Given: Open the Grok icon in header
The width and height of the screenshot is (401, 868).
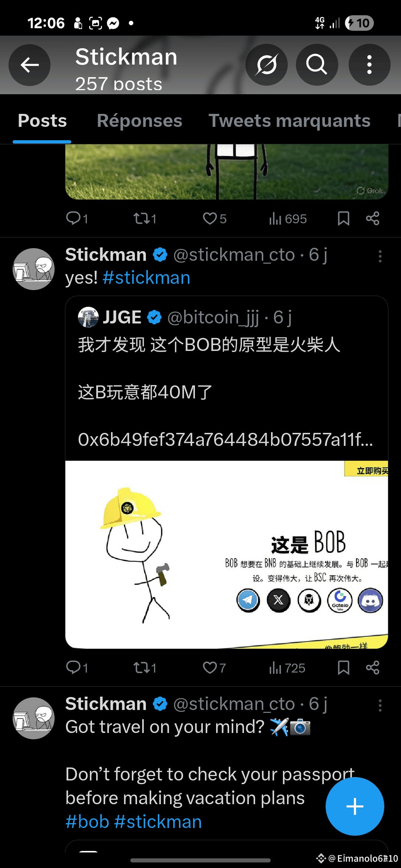Looking at the screenshot, I should [x=267, y=65].
